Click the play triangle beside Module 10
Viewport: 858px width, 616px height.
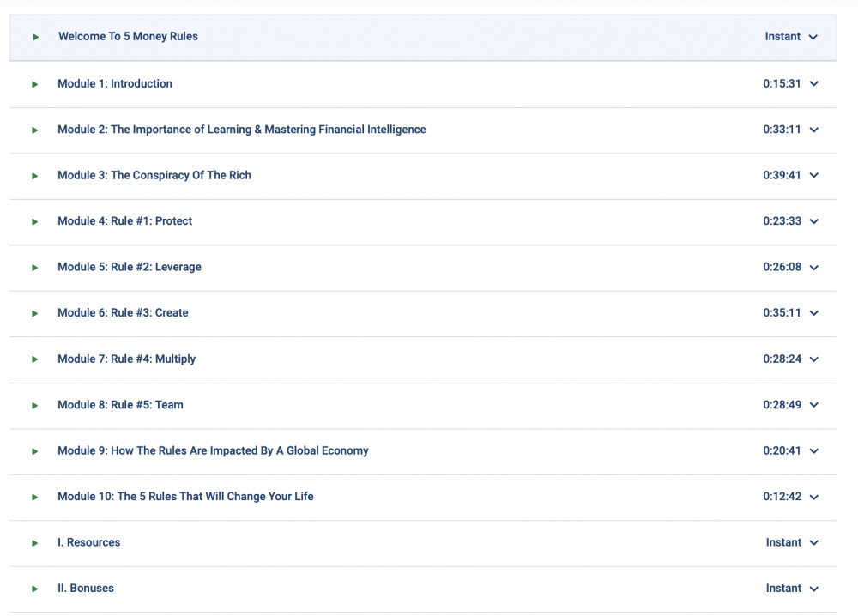coord(35,498)
